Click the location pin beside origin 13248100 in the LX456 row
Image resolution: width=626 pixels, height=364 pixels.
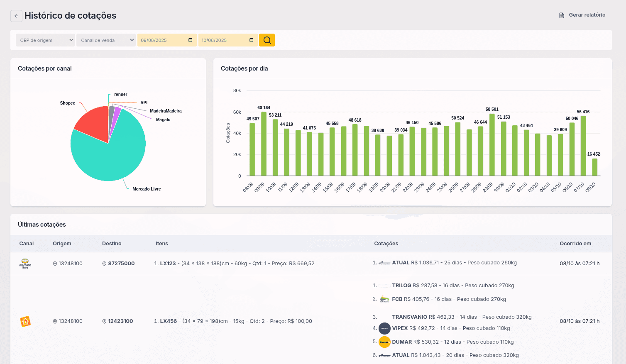[x=55, y=321]
